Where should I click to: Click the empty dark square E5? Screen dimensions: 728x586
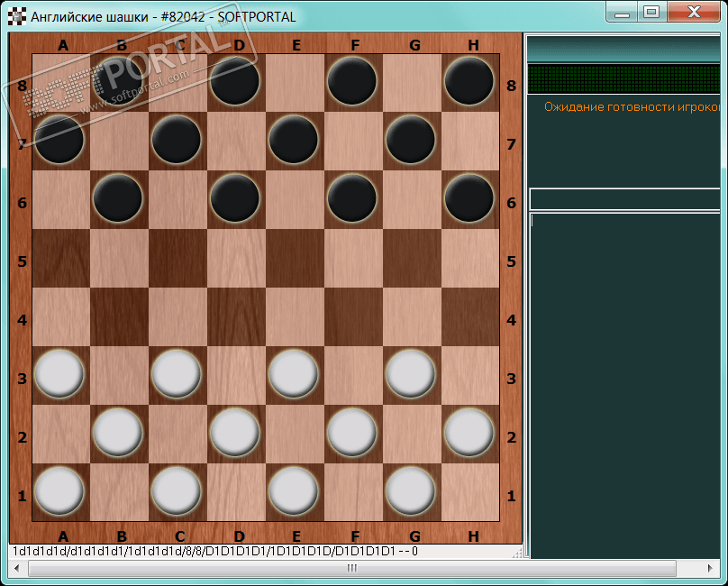(x=295, y=259)
